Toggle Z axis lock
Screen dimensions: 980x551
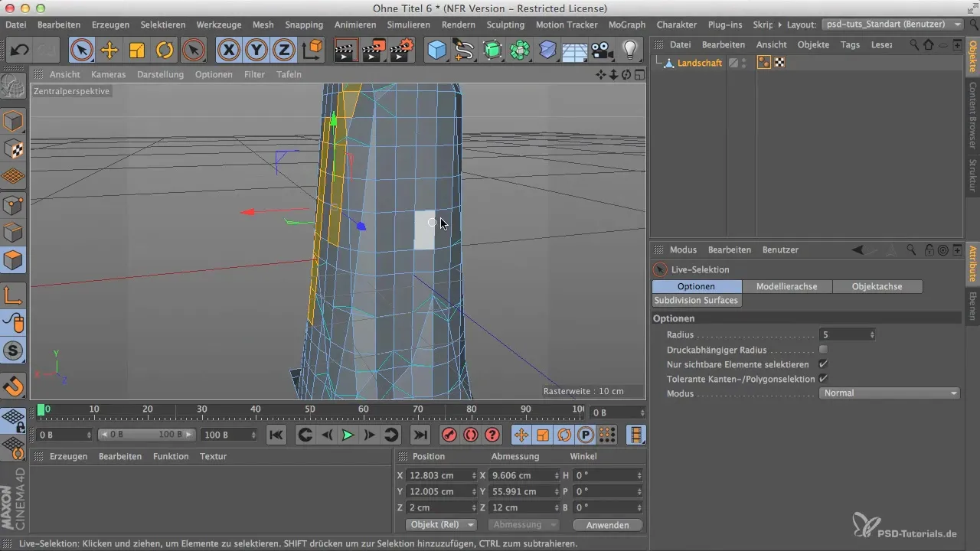tap(284, 51)
